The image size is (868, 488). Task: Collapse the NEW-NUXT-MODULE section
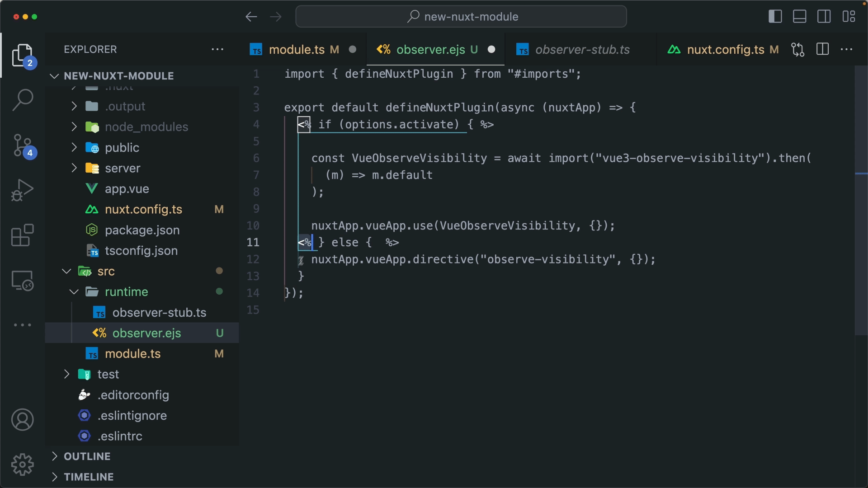point(142,76)
